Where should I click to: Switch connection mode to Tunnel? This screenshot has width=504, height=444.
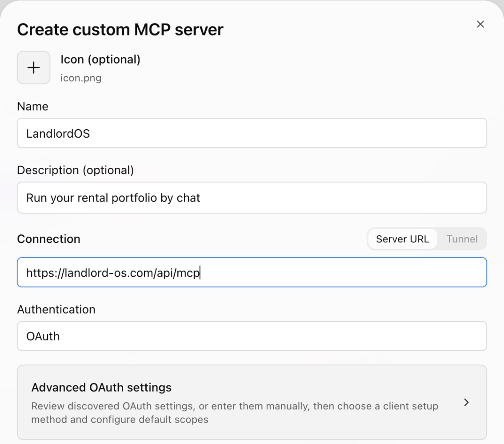coord(462,239)
